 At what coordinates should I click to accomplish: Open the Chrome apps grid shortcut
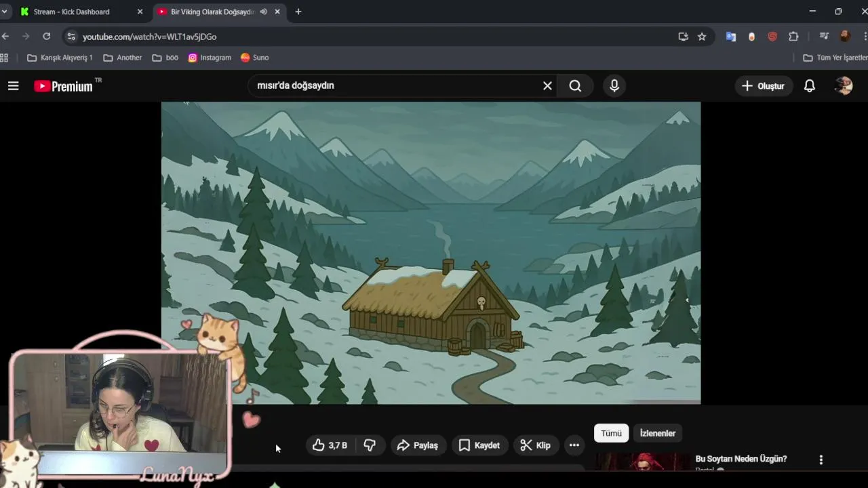[x=4, y=58]
